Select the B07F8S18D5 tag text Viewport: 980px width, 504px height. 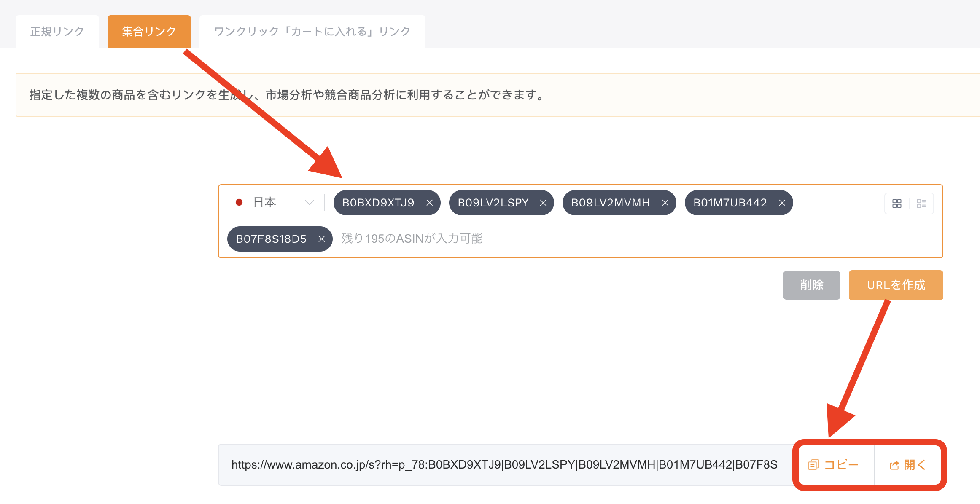[271, 239]
